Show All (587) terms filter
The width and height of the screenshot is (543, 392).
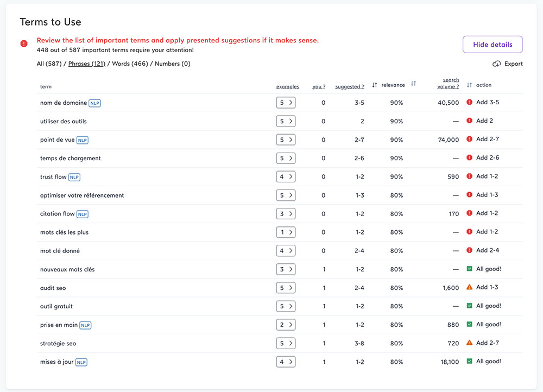(x=49, y=64)
